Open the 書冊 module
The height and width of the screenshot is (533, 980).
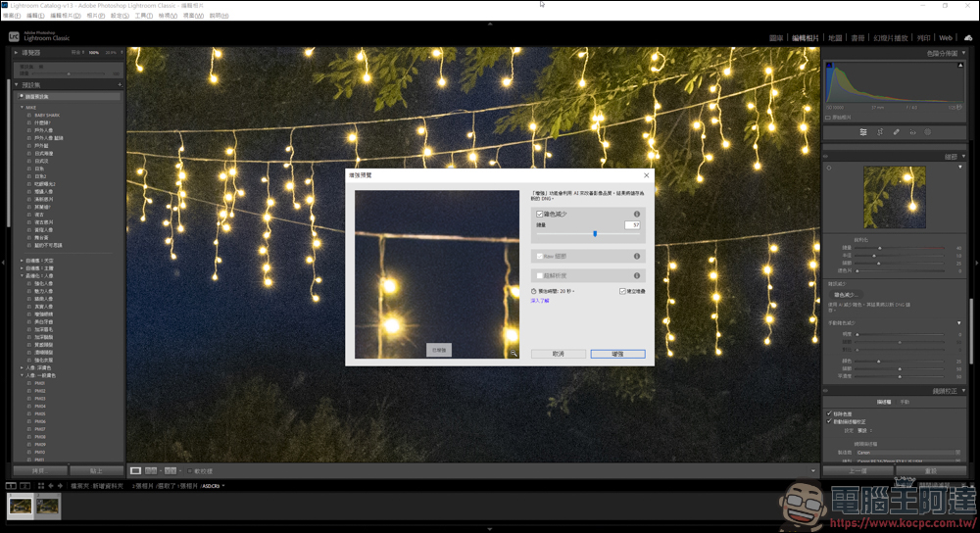857,38
